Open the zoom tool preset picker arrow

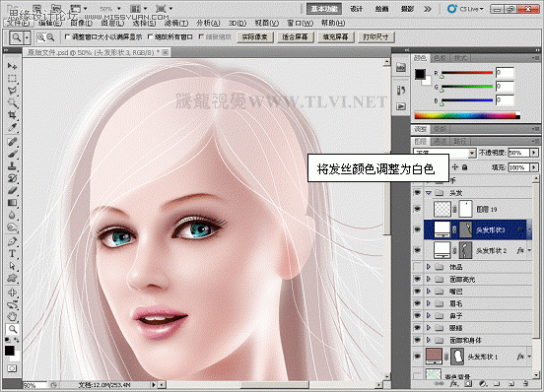pyautogui.click(x=27, y=37)
